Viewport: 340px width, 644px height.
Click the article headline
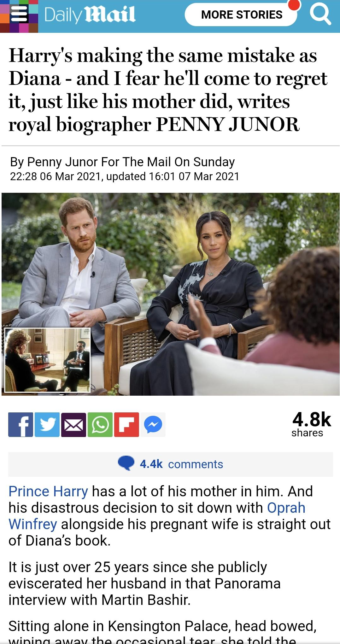168,90
